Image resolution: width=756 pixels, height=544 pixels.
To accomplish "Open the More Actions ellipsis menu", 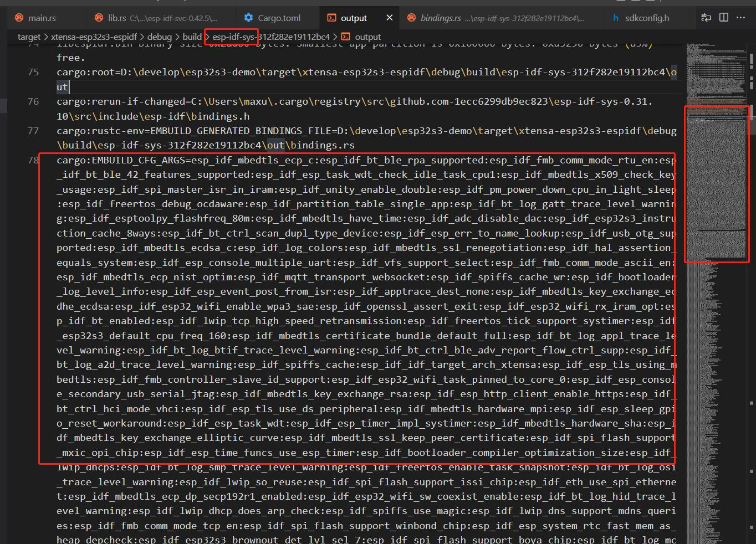I will point(740,18).
